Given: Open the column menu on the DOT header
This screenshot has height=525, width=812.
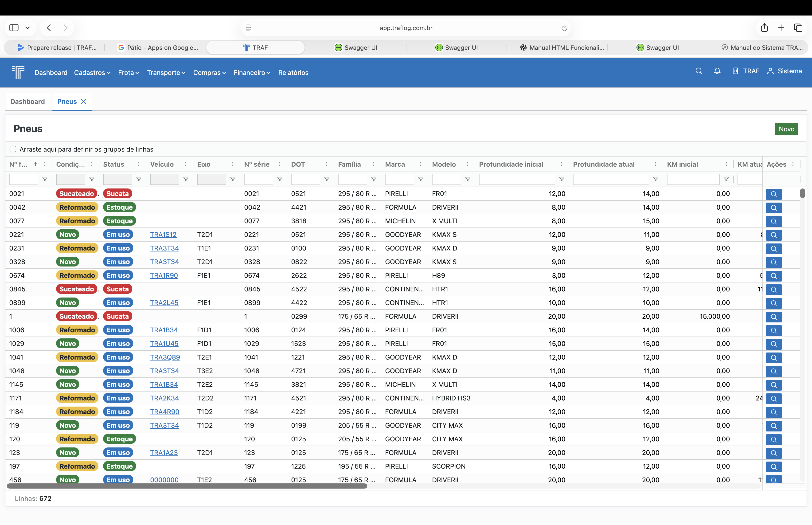Looking at the screenshot, I should (x=326, y=164).
